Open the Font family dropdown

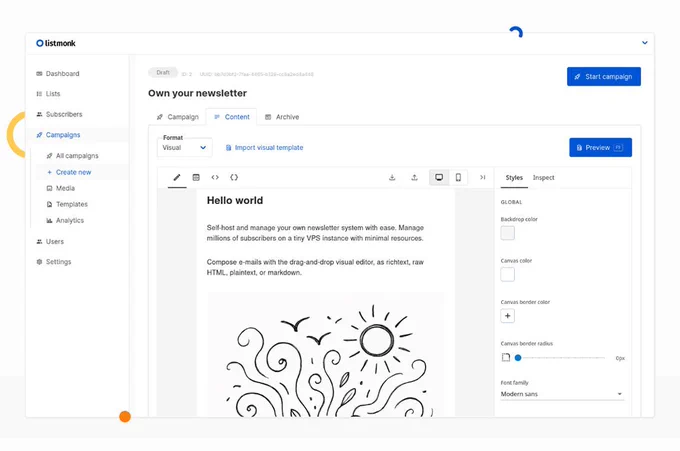(562, 394)
